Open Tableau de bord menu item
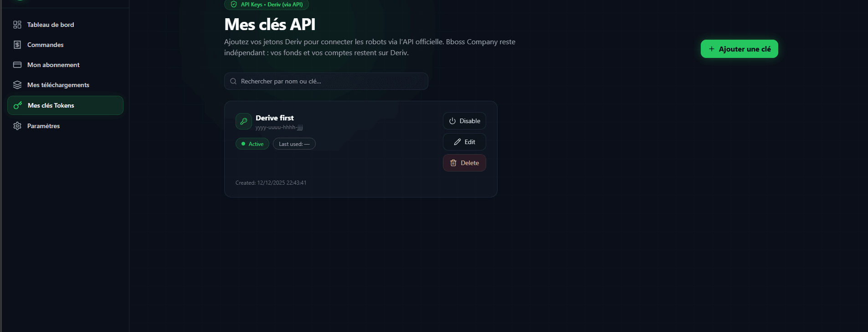 65,25
